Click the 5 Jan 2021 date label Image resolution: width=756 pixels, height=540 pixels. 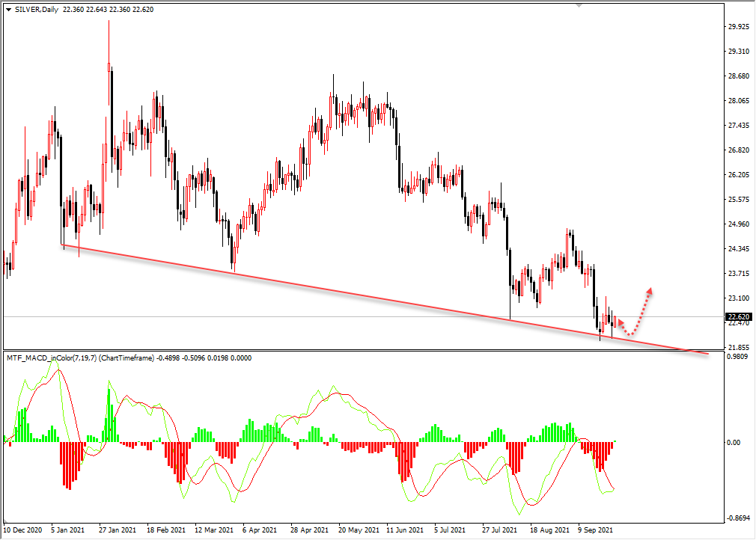point(68,530)
